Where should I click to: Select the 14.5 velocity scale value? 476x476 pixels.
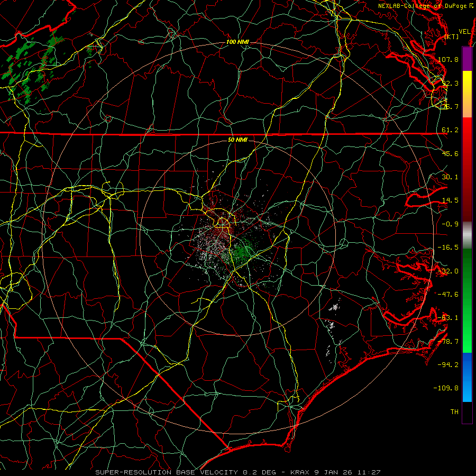450,200
